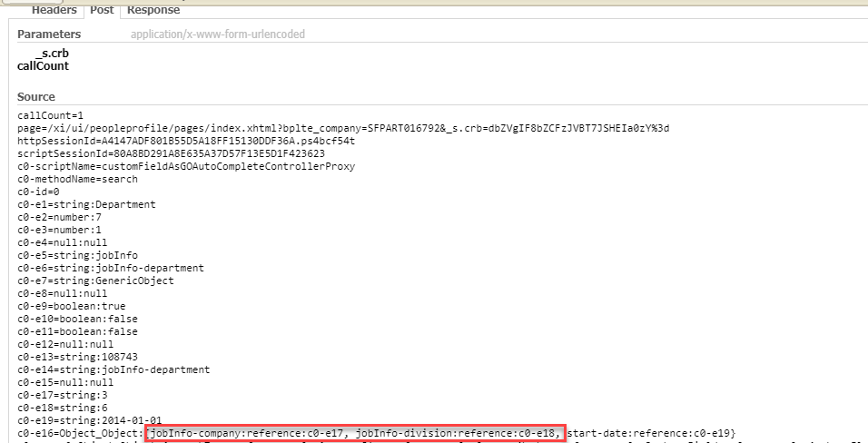
Task: Click the c0-id=0 line
Action: coord(38,192)
